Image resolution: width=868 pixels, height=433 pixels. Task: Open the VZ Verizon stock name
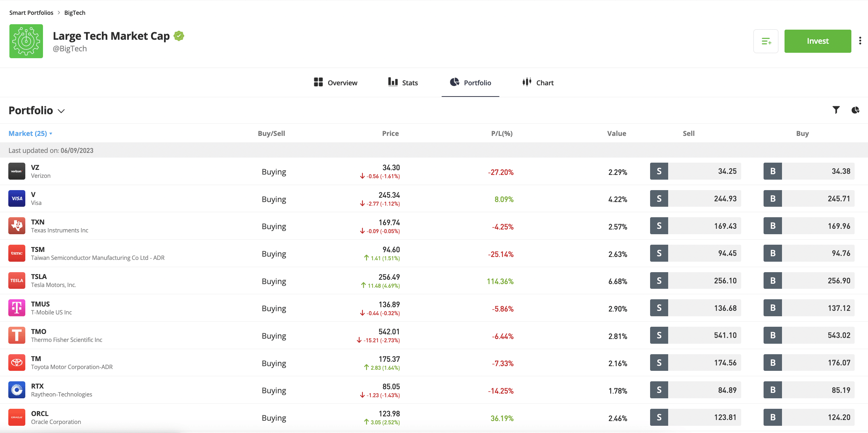pos(41,171)
